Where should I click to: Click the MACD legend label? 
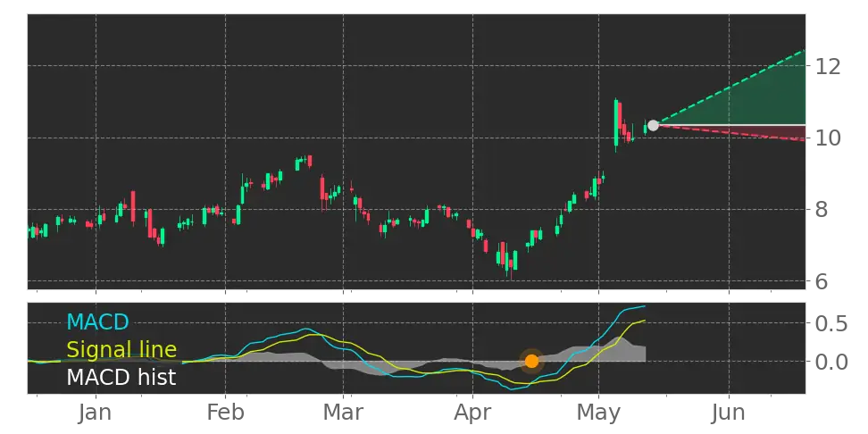pos(97,322)
